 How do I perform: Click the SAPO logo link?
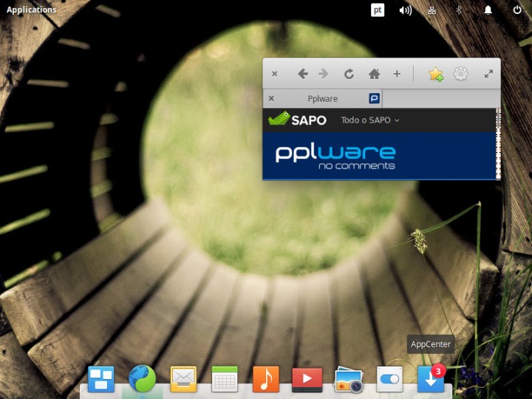tap(297, 120)
